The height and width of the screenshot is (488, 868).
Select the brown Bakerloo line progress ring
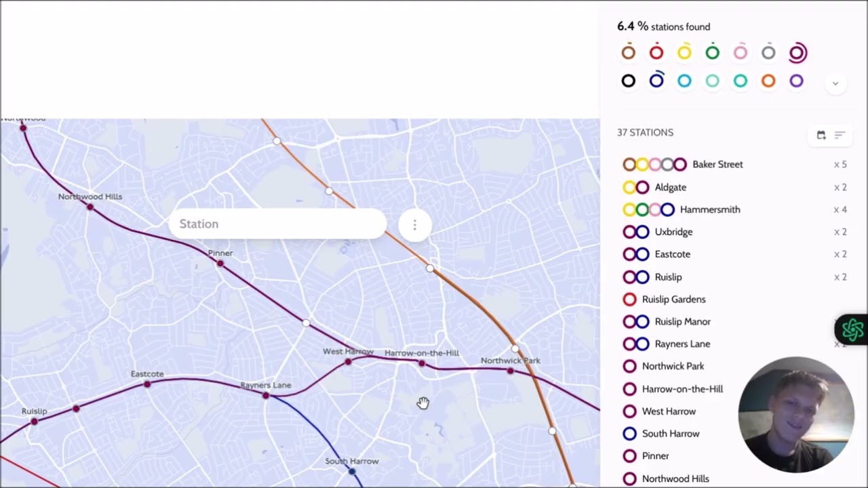pyautogui.click(x=629, y=52)
